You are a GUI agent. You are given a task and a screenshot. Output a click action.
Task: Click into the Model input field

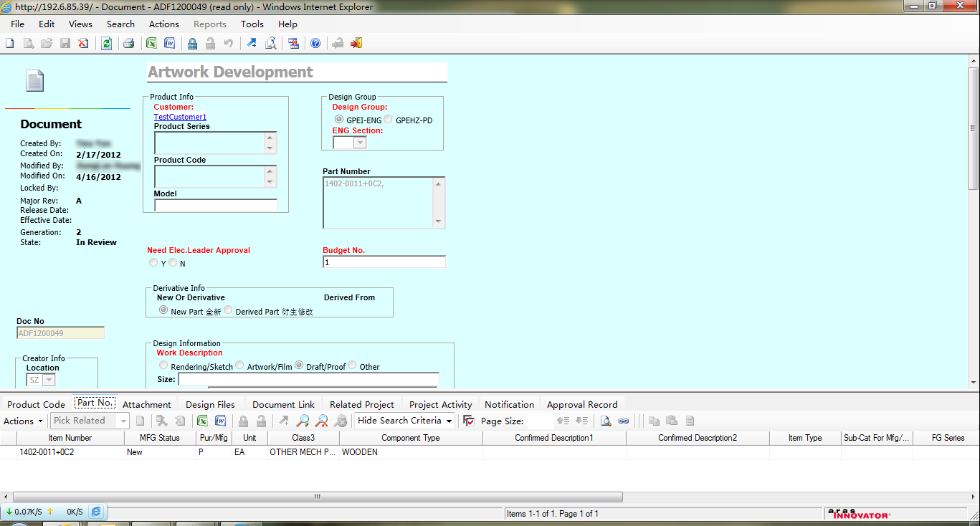[216, 205]
